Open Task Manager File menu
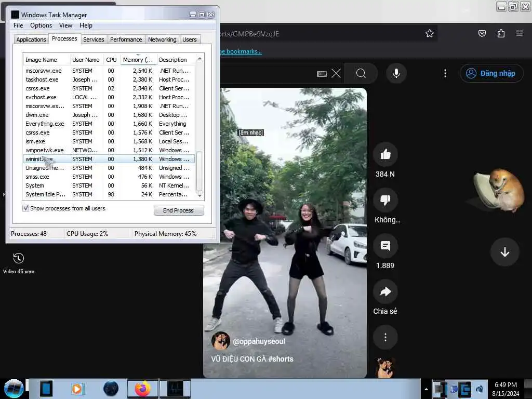 pyautogui.click(x=18, y=25)
